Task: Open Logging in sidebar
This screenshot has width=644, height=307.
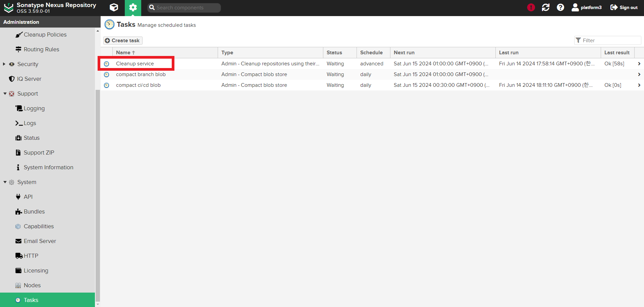Action: click(x=34, y=108)
